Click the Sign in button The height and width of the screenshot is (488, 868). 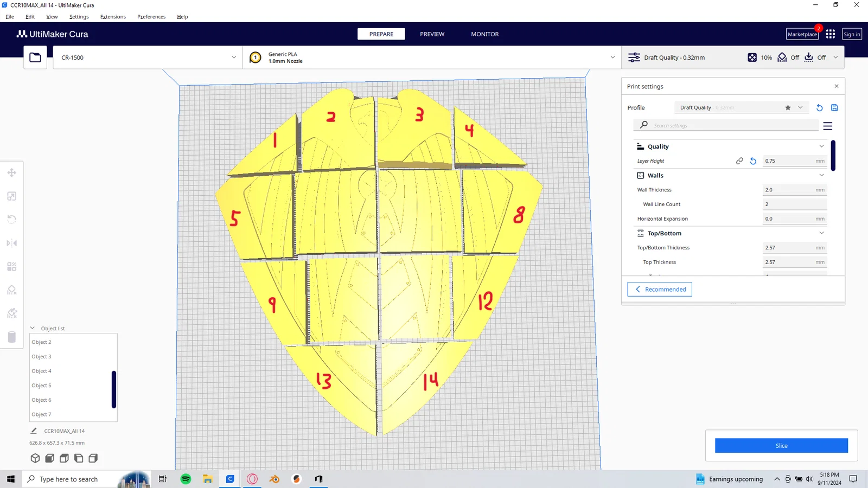[x=852, y=34]
